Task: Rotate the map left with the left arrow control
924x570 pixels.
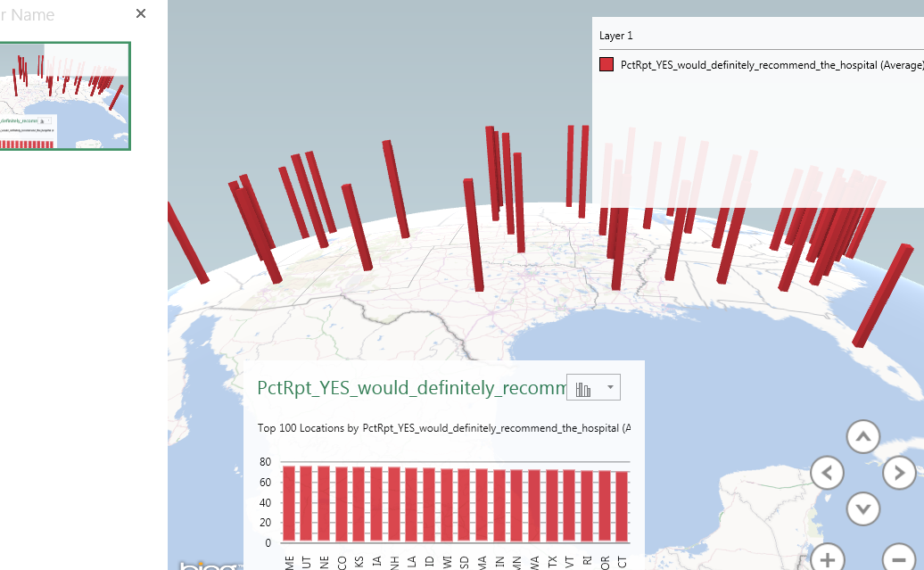Action: coord(827,473)
